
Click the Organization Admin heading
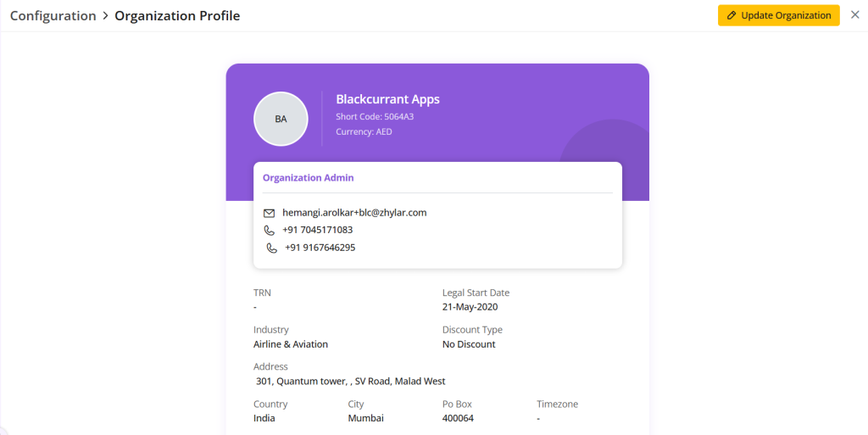(308, 178)
